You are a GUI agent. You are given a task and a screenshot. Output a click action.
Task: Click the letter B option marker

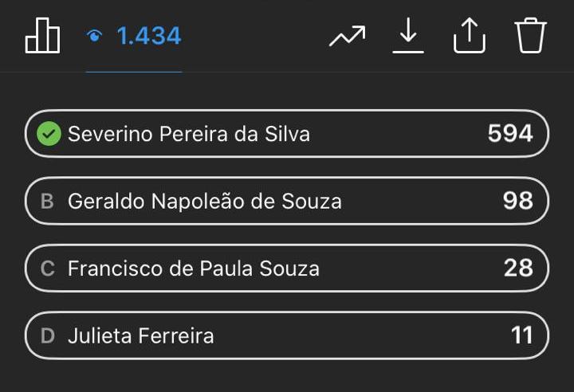[47, 201]
